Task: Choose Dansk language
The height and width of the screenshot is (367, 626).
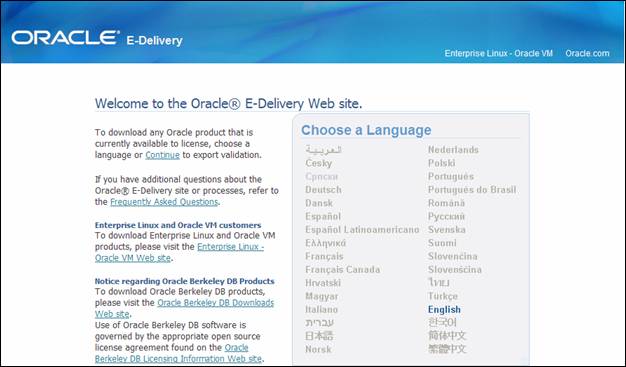Action: (x=319, y=203)
